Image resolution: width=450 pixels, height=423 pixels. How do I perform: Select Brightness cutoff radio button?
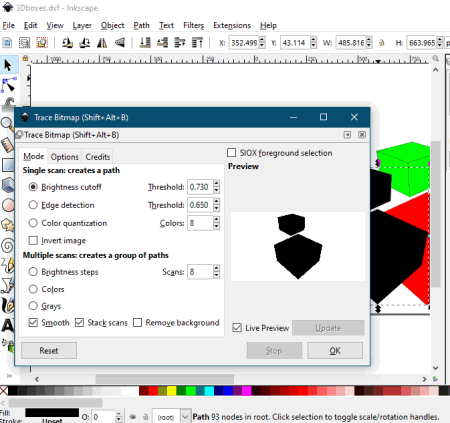coord(33,187)
